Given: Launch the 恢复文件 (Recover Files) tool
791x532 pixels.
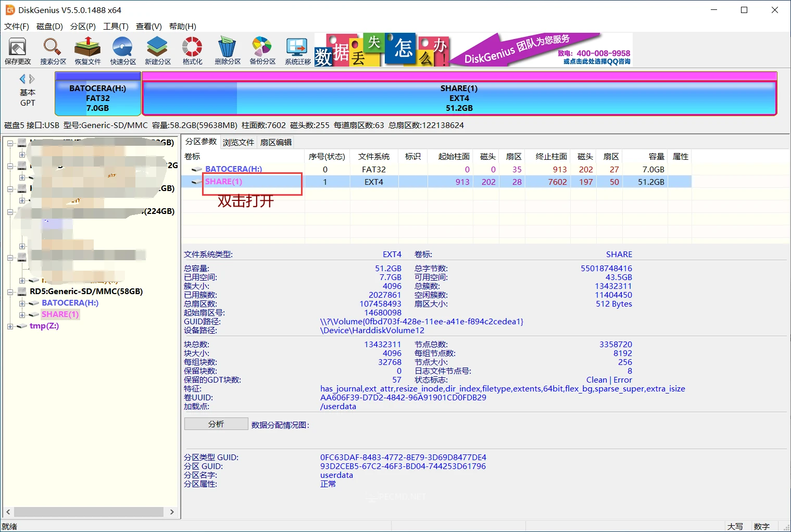Looking at the screenshot, I should click(87, 51).
